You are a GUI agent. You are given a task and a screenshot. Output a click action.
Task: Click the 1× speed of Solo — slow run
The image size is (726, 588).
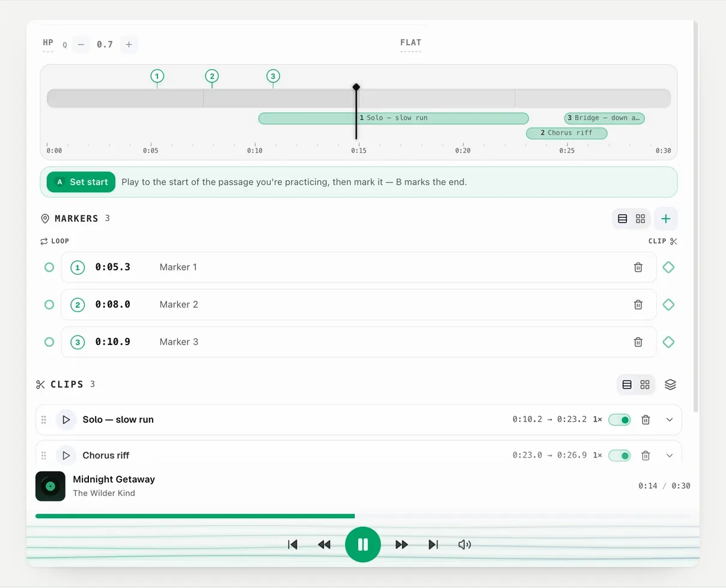(597, 420)
